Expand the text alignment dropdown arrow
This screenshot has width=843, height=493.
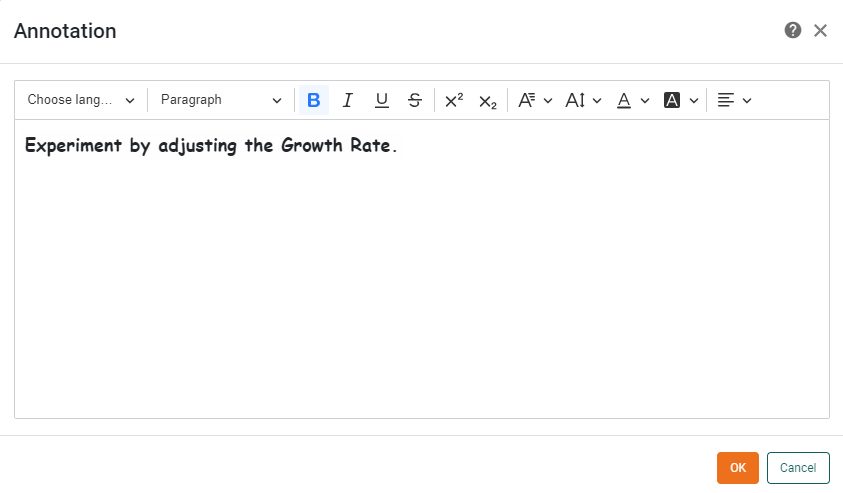pyautogui.click(x=747, y=101)
